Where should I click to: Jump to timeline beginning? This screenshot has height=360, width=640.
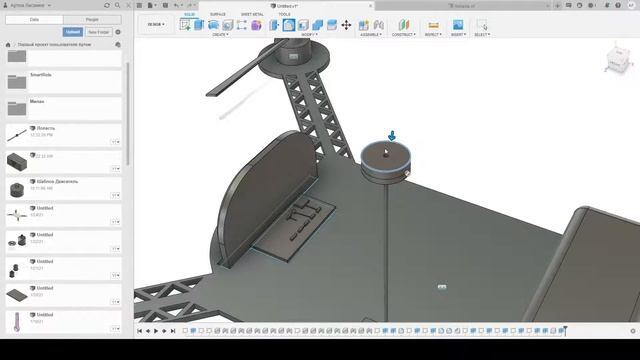140,331
